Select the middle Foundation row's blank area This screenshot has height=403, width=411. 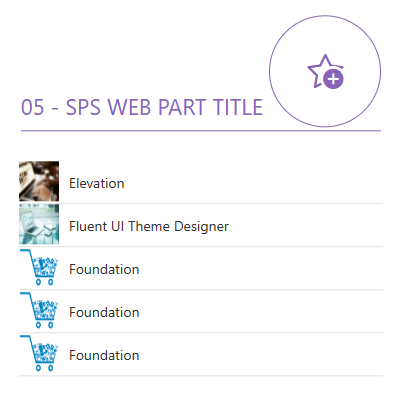click(260, 311)
